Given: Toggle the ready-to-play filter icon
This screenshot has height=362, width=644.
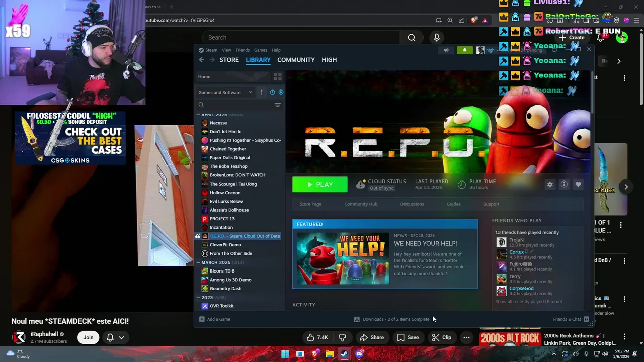Looking at the screenshot, I should [281, 92].
